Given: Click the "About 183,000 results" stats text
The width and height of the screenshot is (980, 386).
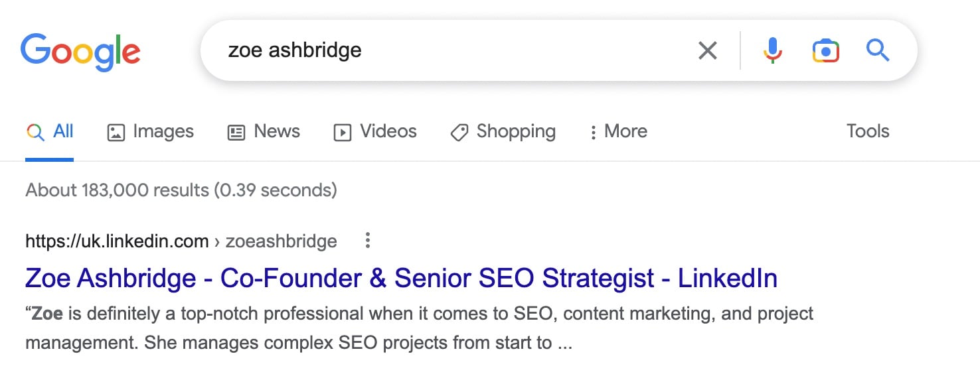Looking at the screenshot, I should click(181, 190).
